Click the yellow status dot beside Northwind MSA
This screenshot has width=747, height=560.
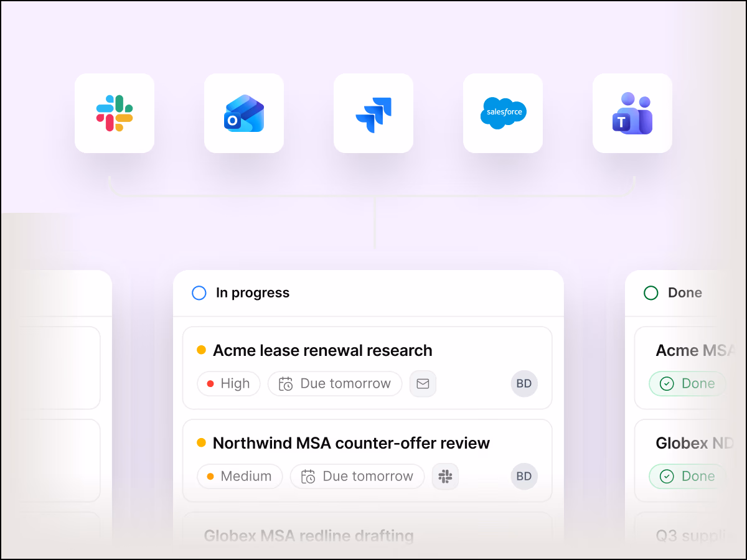(x=201, y=443)
